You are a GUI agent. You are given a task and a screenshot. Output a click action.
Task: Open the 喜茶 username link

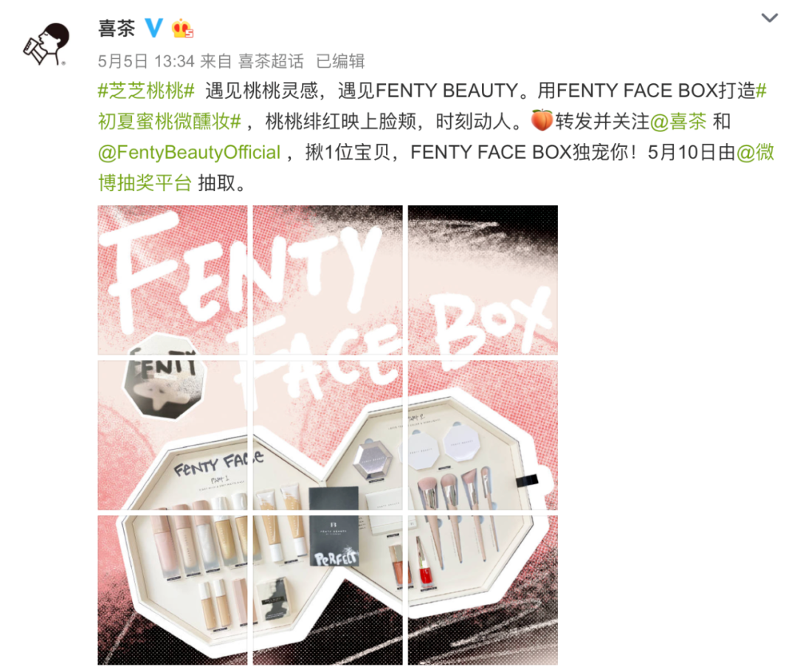[x=117, y=29]
